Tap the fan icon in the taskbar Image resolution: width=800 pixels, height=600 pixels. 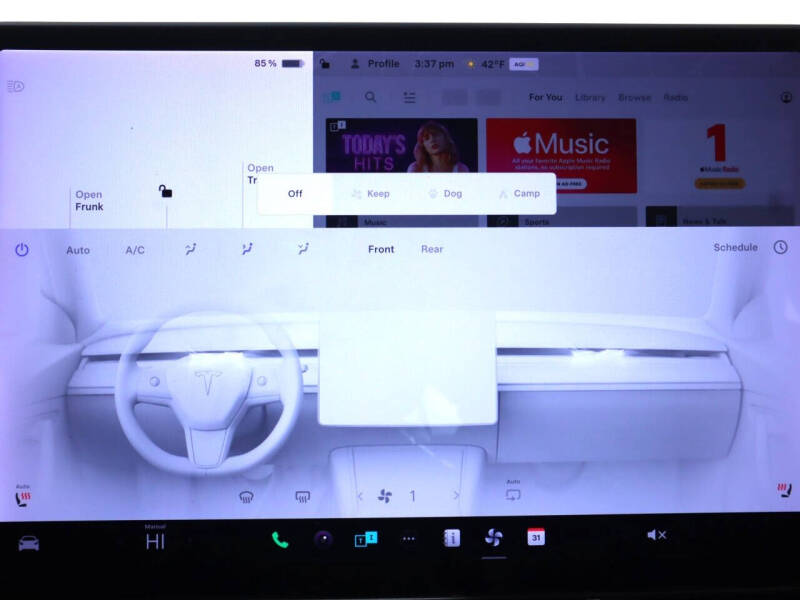(493, 537)
